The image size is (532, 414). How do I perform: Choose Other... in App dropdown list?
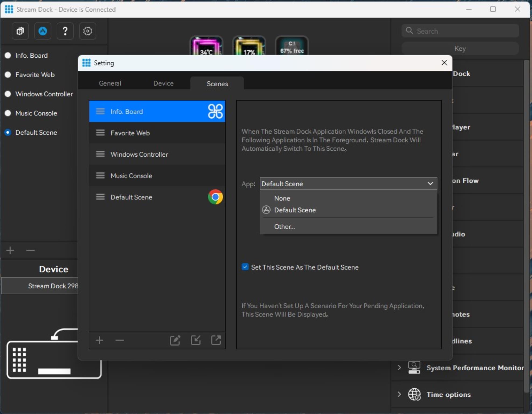click(x=348, y=226)
